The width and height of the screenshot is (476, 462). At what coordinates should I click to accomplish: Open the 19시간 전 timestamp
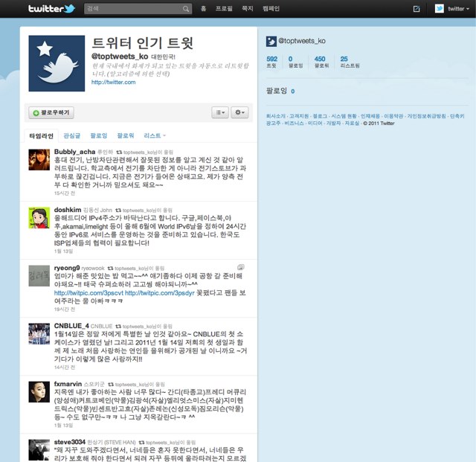tap(65, 309)
